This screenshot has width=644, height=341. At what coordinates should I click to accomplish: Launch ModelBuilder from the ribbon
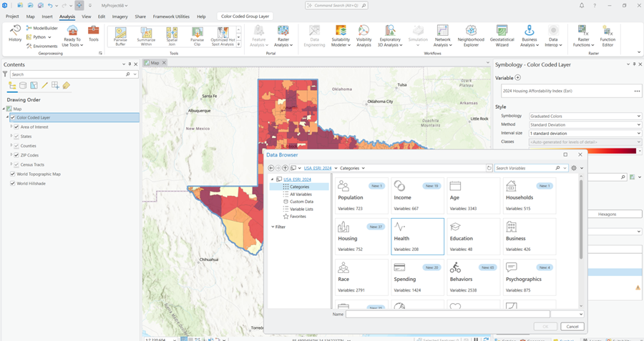coord(42,28)
